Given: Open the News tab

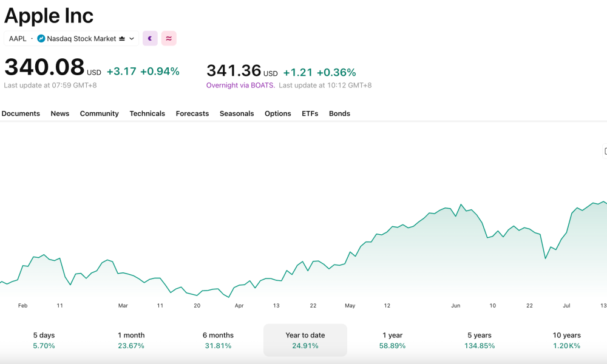Looking at the screenshot, I should click(x=60, y=113).
